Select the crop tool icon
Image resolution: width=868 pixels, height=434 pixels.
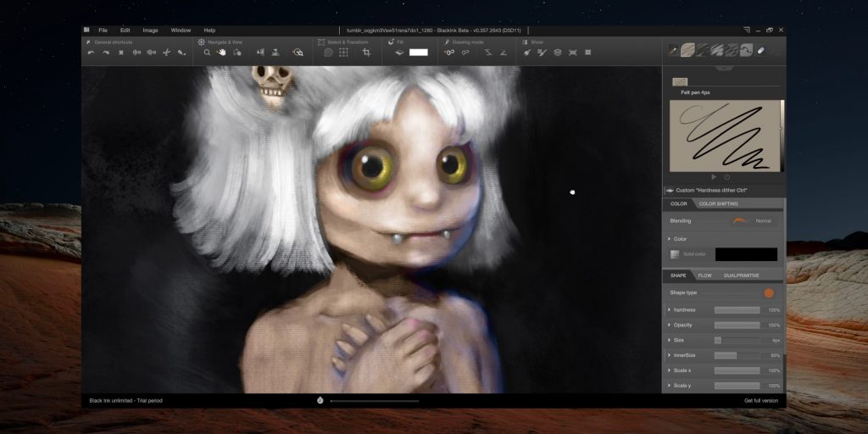pyautogui.click(x=367, y=53)
